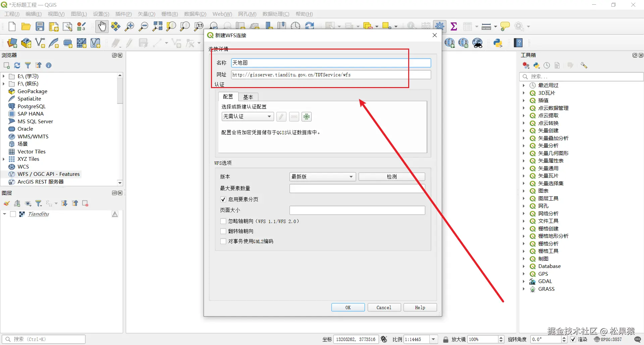
Task: Click OK button in WFS dialog
Action: coord(348,307)
